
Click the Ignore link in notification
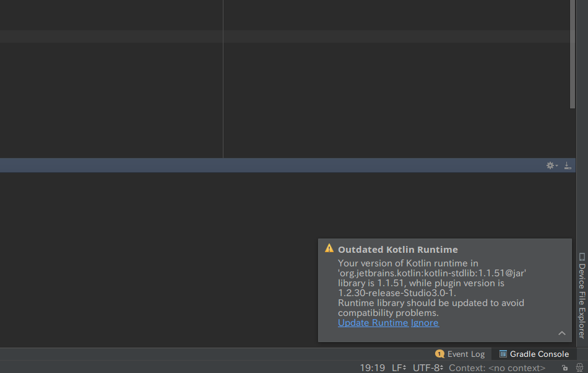425,323
